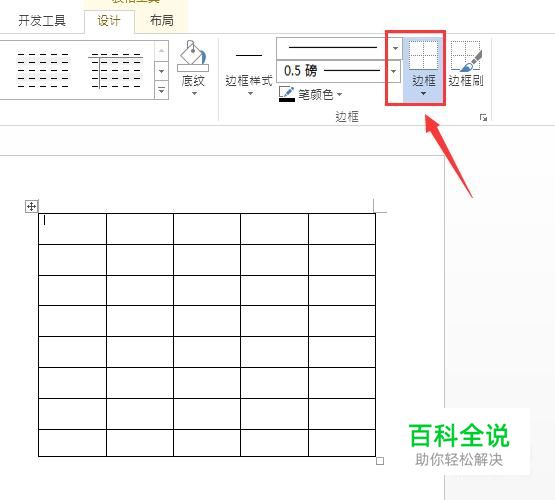Open the line style dropdown
The width and height of the screenshot is (555, 500).
pyautogui.click(x=395, y=48)
